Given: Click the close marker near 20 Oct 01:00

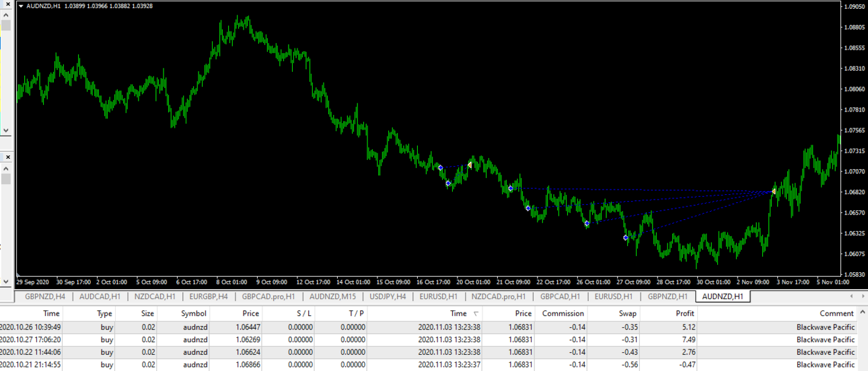Looking at the screenshot, I should coord(470,164).
